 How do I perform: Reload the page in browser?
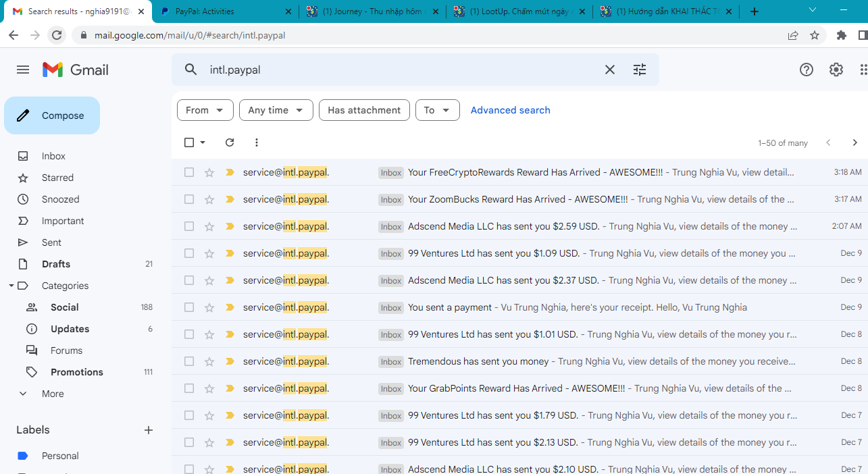point(57,35)
